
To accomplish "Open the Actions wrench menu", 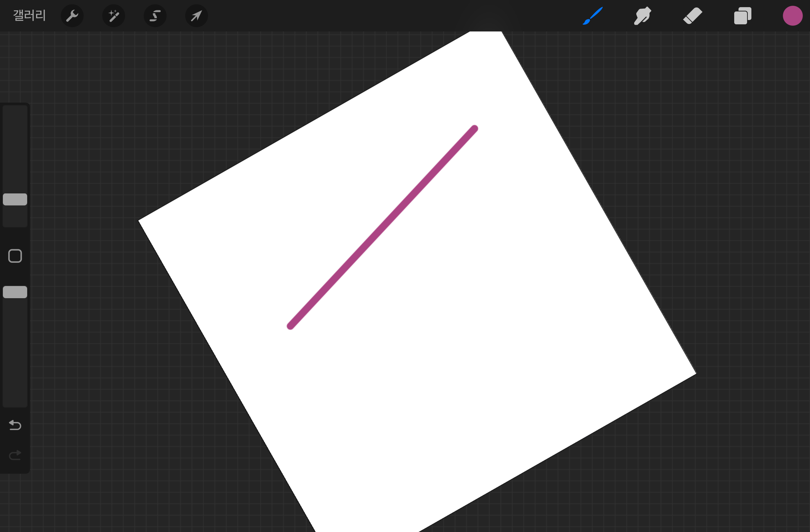I will (x=72, y=16).
